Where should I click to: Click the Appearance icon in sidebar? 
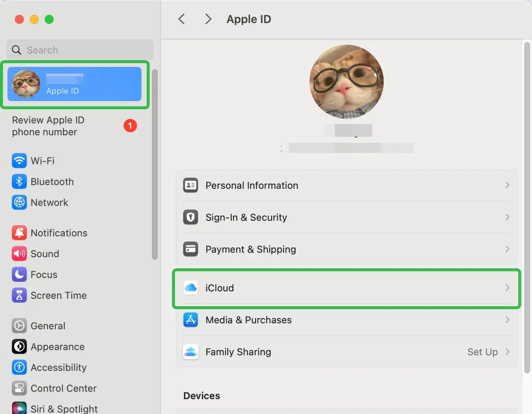[x=19, y=347]
